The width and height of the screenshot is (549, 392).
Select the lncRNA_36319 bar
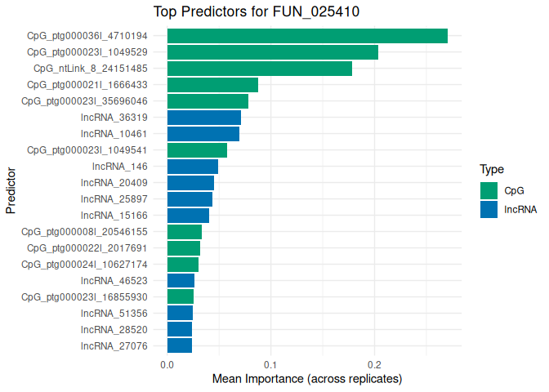[x=203, y=118]
